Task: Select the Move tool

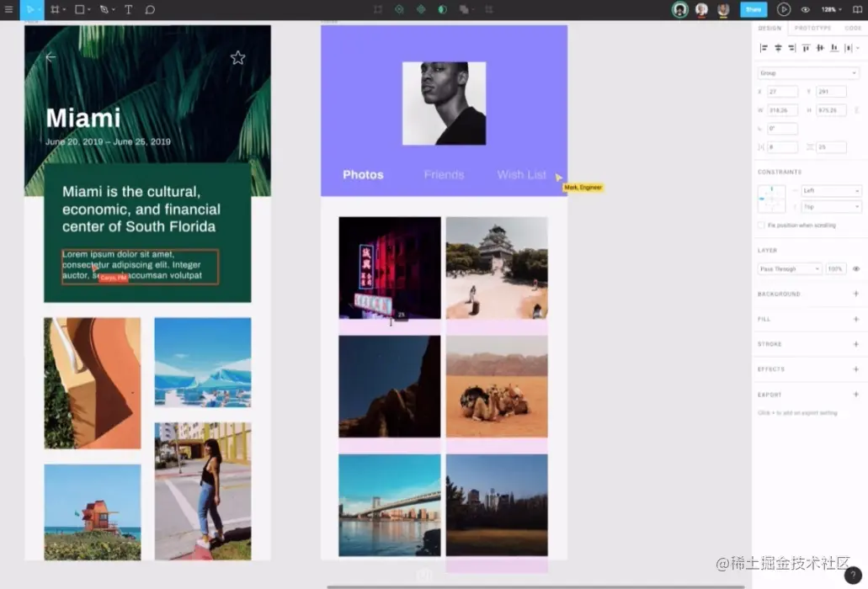Action: pyautogui.click(x=29, y=9)
